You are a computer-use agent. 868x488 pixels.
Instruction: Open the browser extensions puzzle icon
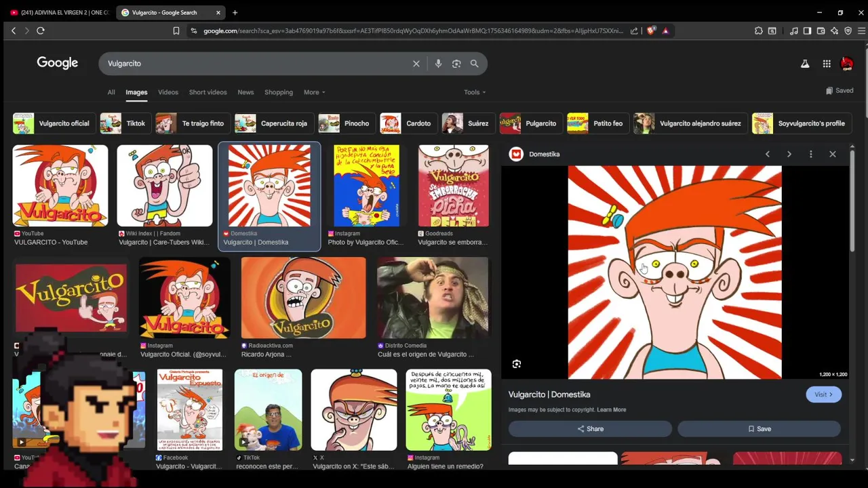(759, 30)
